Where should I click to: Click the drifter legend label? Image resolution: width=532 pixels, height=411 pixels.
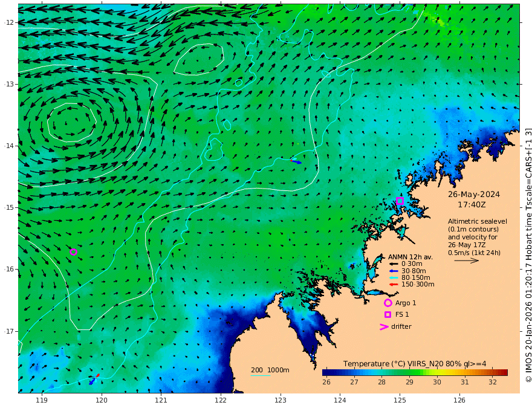pyautogui.click(x=401, y=326)
